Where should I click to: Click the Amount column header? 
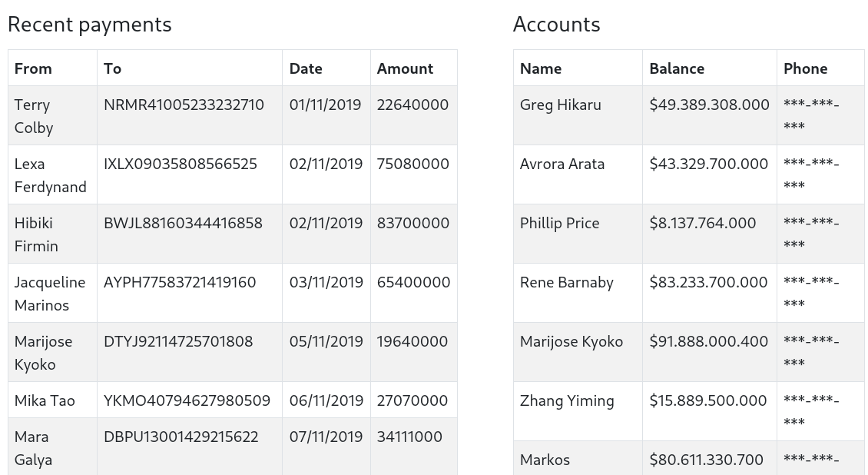[x=405, y=68]
